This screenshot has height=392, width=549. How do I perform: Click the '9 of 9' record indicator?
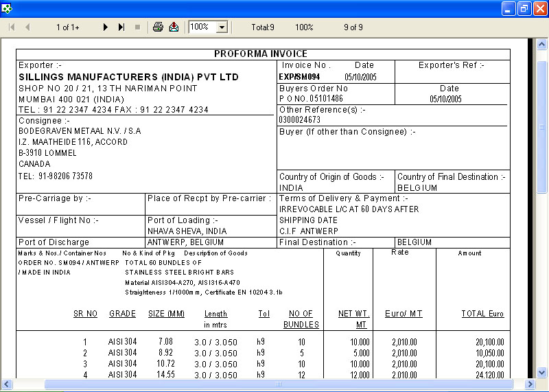tap(353, 27)
